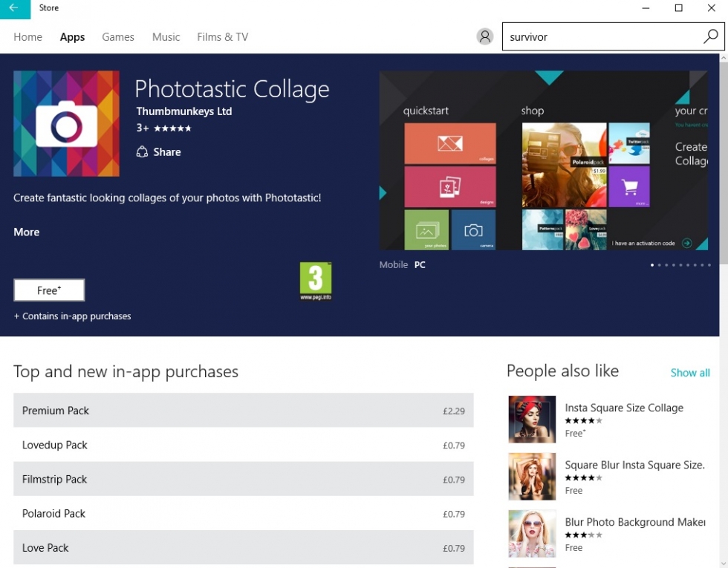Click the Insta Square Size Collage star rating
The width and height of the screenshot is (728, 568).
coord(584,421)
